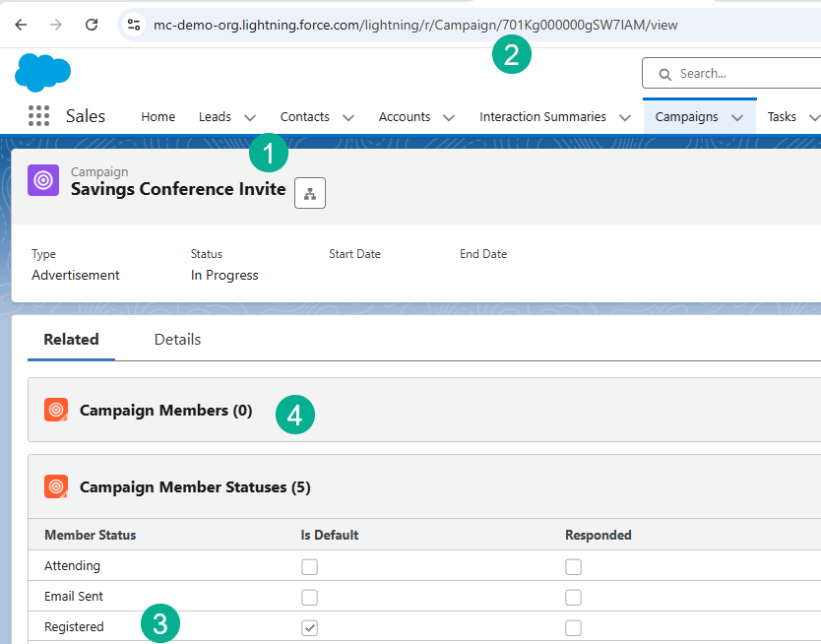Open the App Launcher grid icon
821x644 pixels.
[x=38, y=116]
